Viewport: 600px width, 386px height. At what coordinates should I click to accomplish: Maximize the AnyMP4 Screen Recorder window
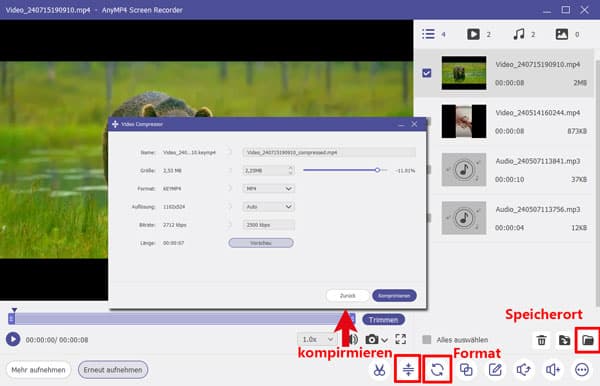click(566, 10)
